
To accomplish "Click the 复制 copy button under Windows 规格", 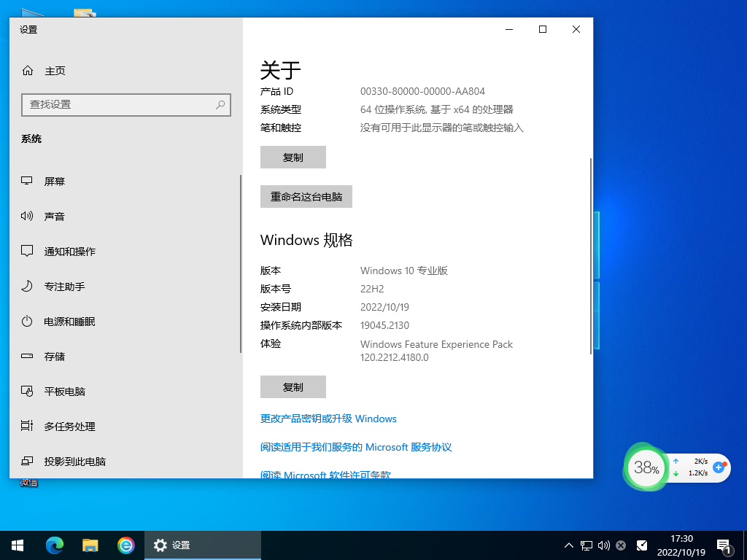I will coord(293,386).
